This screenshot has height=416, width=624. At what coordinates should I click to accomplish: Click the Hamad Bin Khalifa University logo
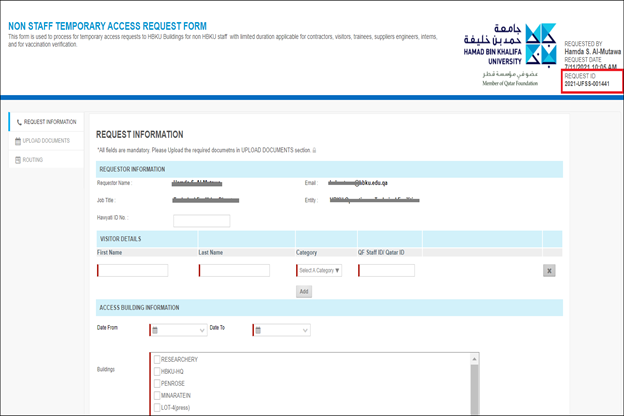(x=510, y=54)
